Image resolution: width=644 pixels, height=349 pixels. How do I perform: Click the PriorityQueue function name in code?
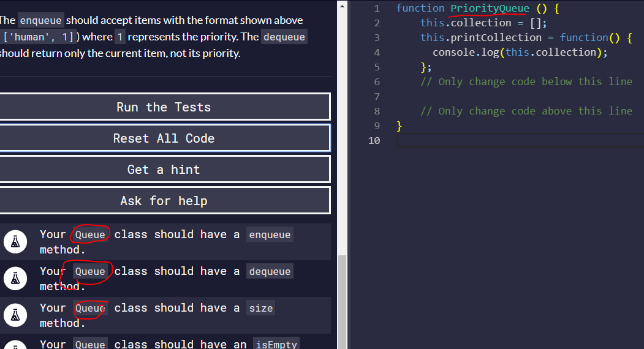click(x=490, y=8)
